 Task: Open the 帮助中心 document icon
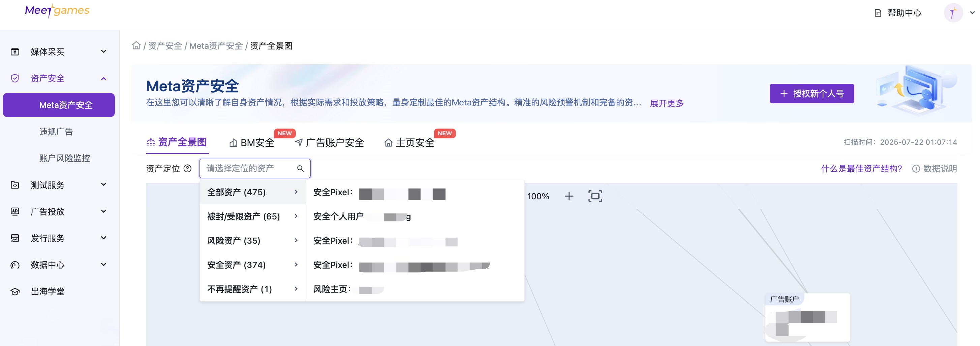coord(878,13)
